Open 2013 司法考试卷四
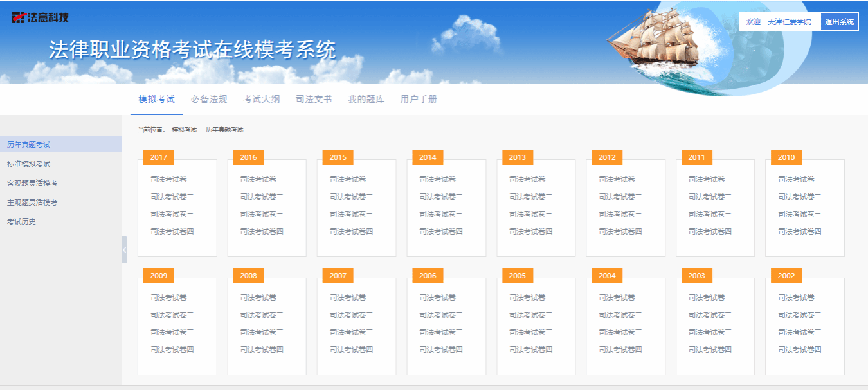 [x=531, y=231]
